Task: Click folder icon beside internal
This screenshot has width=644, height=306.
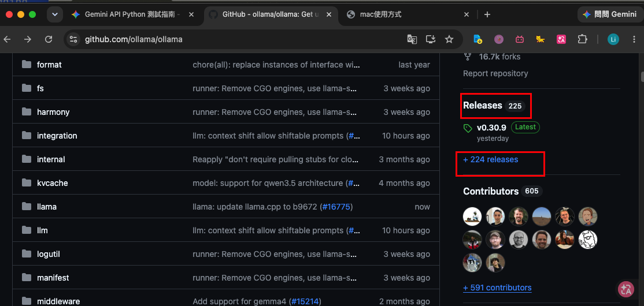Action: pyautogui.click(x=27, y=159)
